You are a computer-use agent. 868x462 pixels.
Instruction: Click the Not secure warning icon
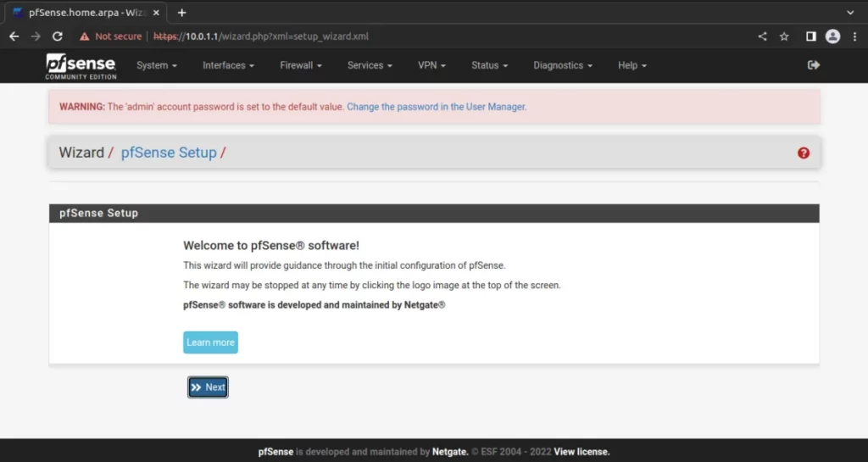pos(84,36)
